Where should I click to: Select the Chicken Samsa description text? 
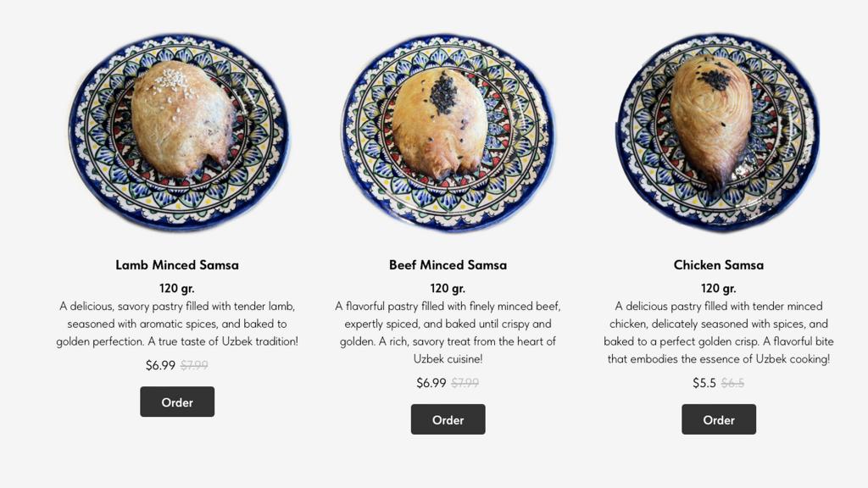(x=718, y=332)
